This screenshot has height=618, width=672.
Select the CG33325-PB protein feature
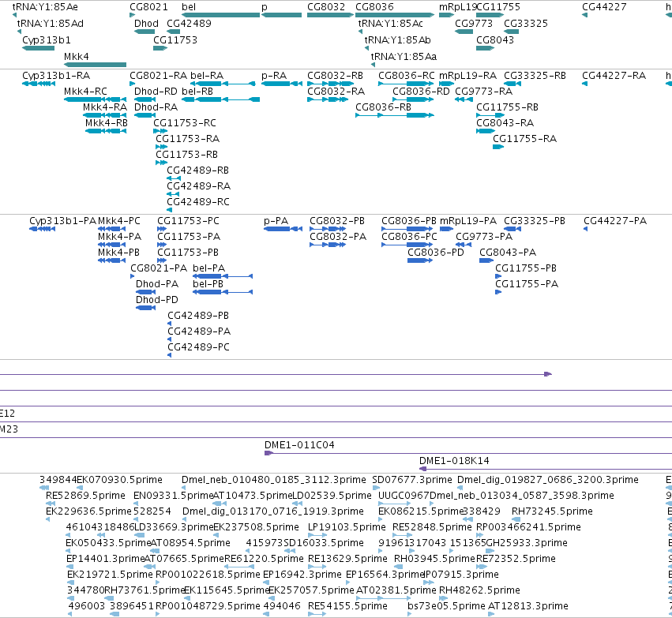point(512,229)
